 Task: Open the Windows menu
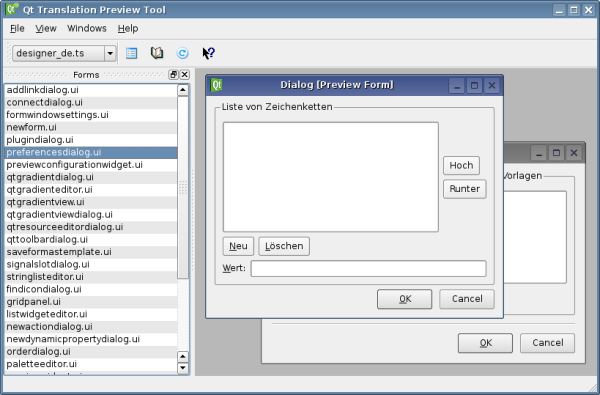pos(87,28)
